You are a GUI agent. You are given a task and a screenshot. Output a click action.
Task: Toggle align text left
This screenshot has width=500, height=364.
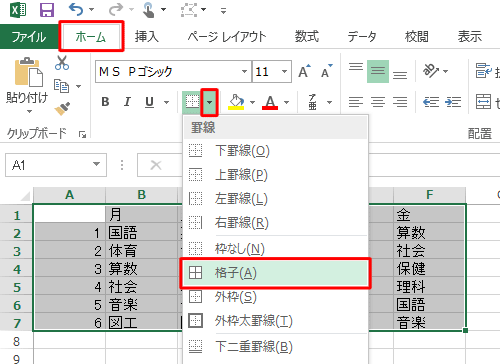pyautogui.click(x=356, y=102)
